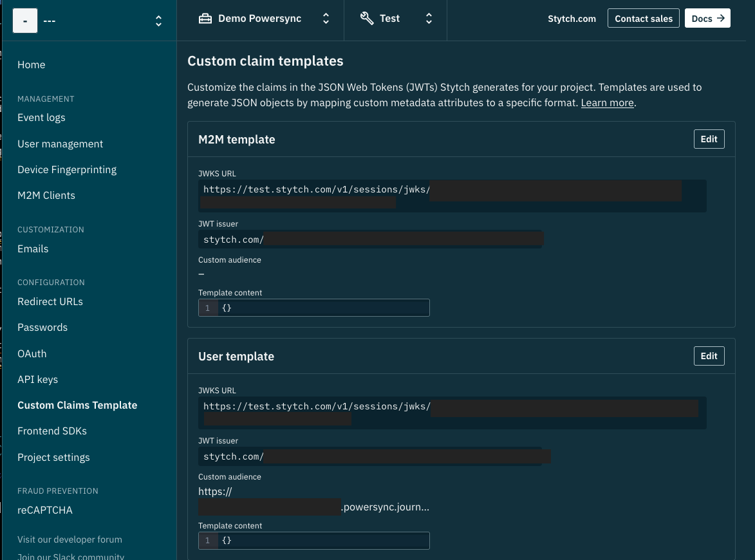Click the briefcase icon beside Demo Powersync
Image resolution: width=755 pixels, height=560 pixels.
coord(205,19)
